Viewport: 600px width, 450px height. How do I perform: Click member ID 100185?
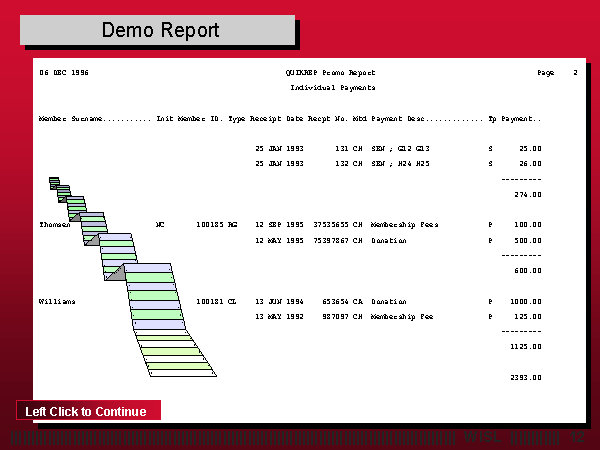[x=210, y=225]
